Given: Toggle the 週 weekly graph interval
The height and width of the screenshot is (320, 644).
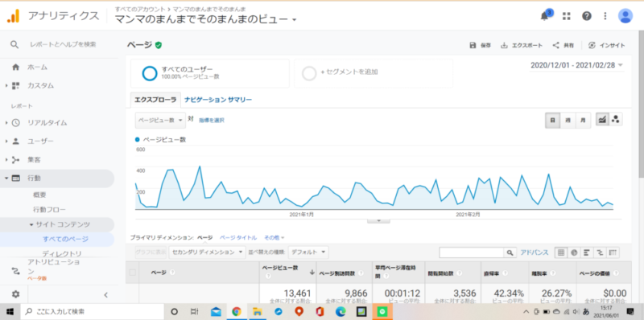Looking at the screenshot, I should [568, 121].
